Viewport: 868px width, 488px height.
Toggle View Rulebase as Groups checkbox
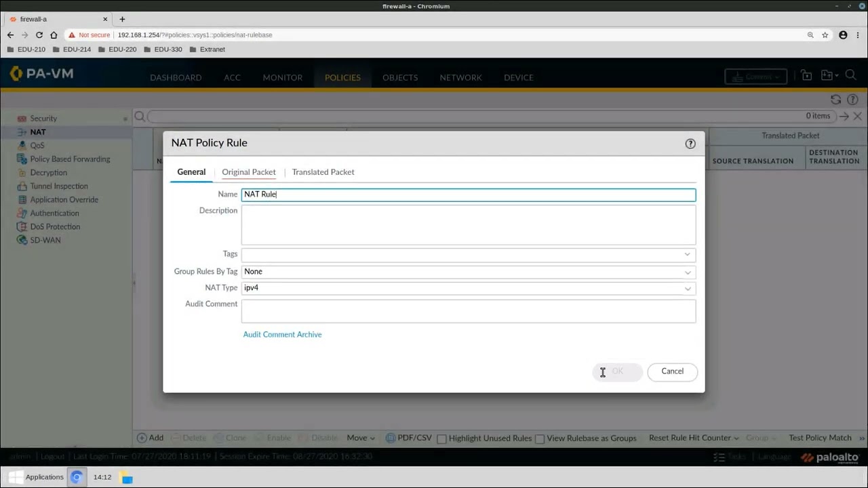[x=540, y=439]
